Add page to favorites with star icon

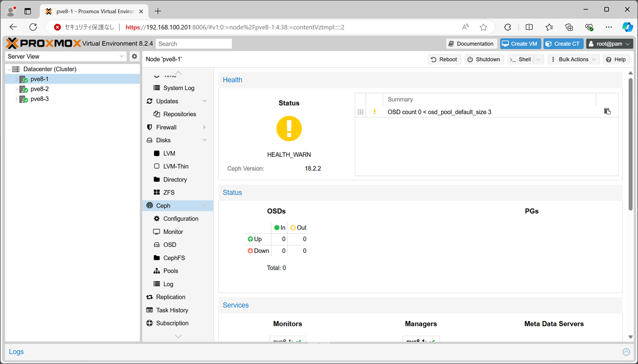click(x=483, y=27)
